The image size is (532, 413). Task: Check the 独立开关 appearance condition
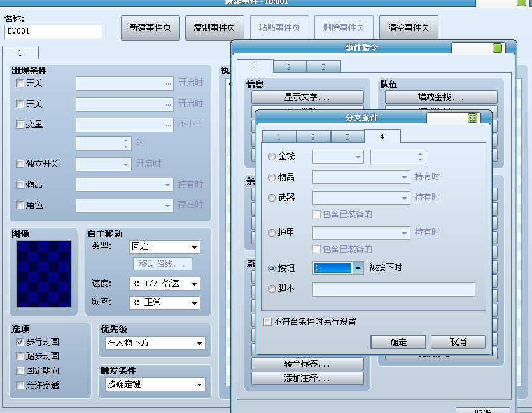[x=20, y=164]
